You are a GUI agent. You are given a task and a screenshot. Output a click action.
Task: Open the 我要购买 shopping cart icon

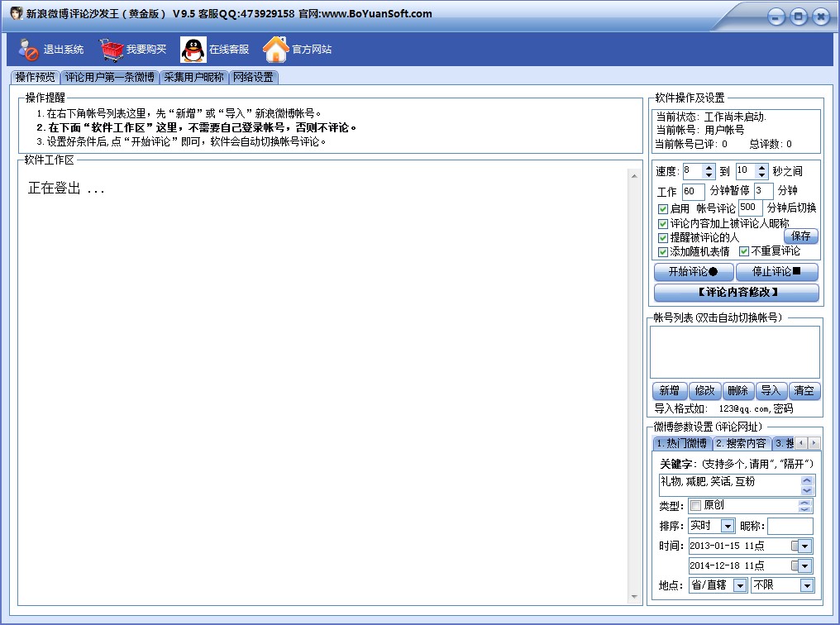(x=112, y=50)
